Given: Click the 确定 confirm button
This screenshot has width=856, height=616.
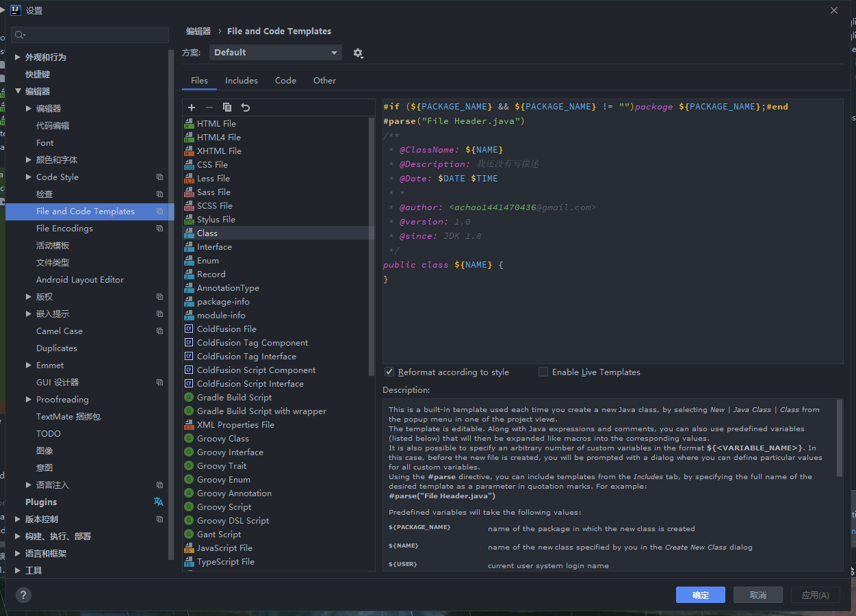Looking at the screenshot, I should pos(700,595).
